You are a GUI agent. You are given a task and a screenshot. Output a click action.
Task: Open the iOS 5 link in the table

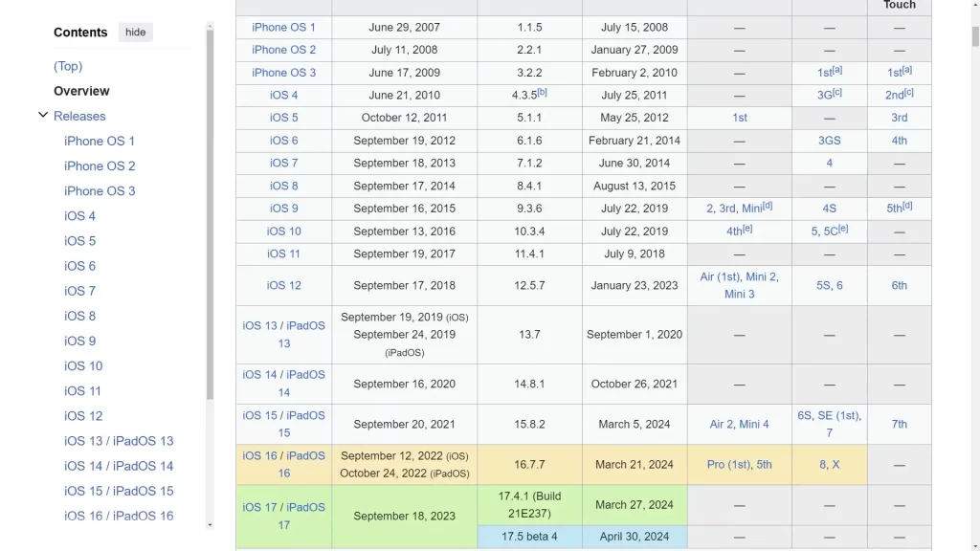click(283, 117)
